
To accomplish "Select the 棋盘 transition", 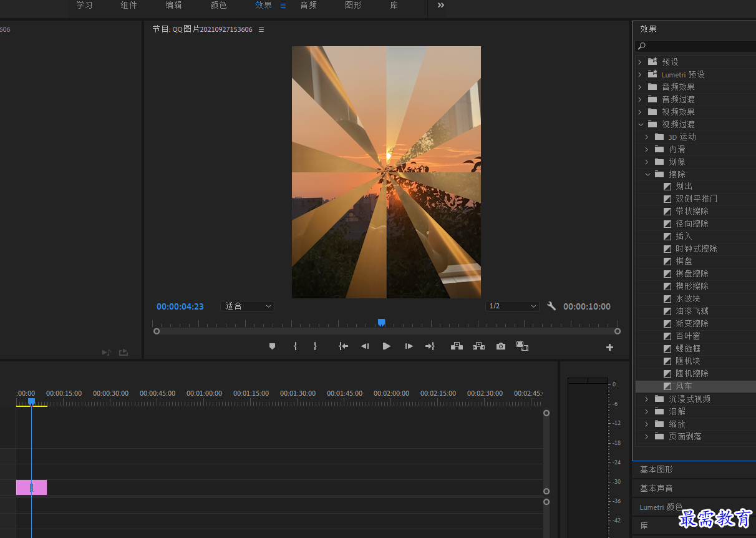I will coord(684,262).
